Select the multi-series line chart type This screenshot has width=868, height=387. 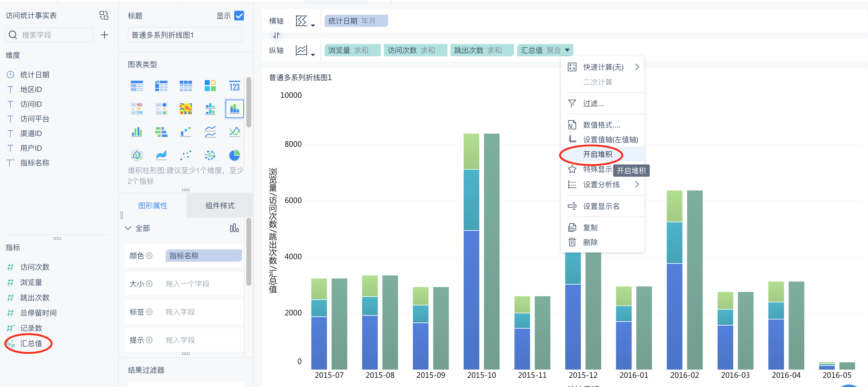[x=234, y=132]
